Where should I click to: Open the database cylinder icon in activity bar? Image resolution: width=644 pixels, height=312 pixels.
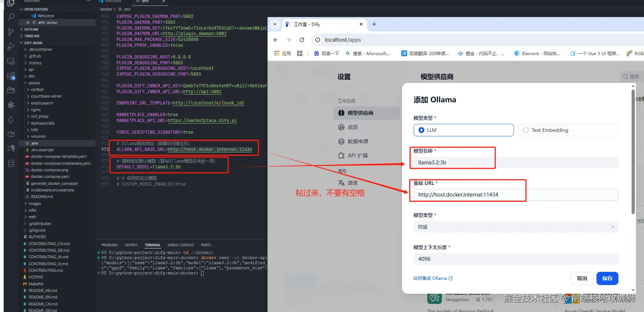[11, 163]
